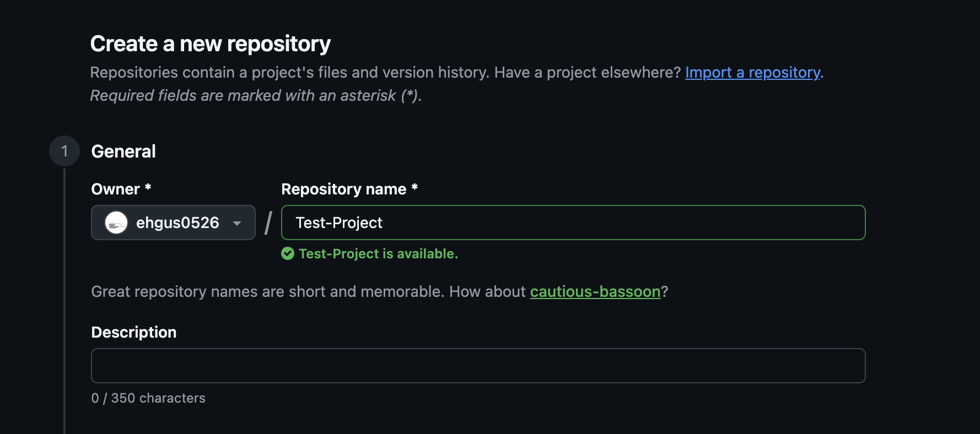Viewport: 980px width, 434px height.
Task: Click the Description field label
Action: 134,332
